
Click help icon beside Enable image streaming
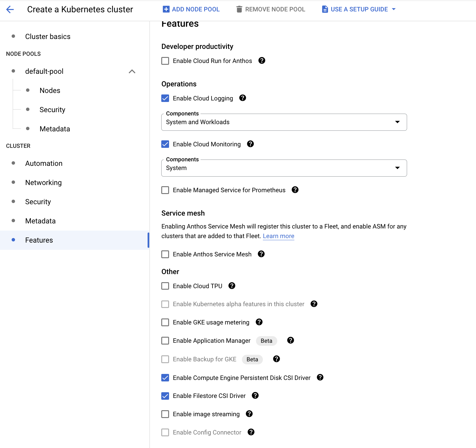249,414
